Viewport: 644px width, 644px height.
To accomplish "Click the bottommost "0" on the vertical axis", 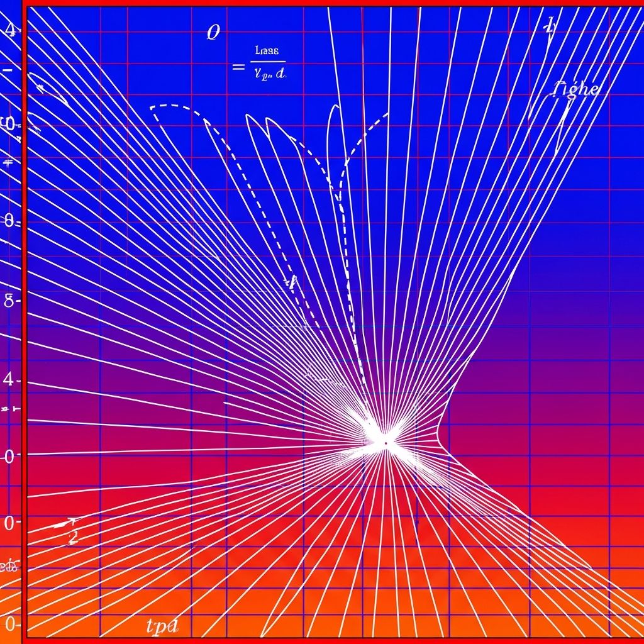I will pyautogui.click(x=9, y=624).
